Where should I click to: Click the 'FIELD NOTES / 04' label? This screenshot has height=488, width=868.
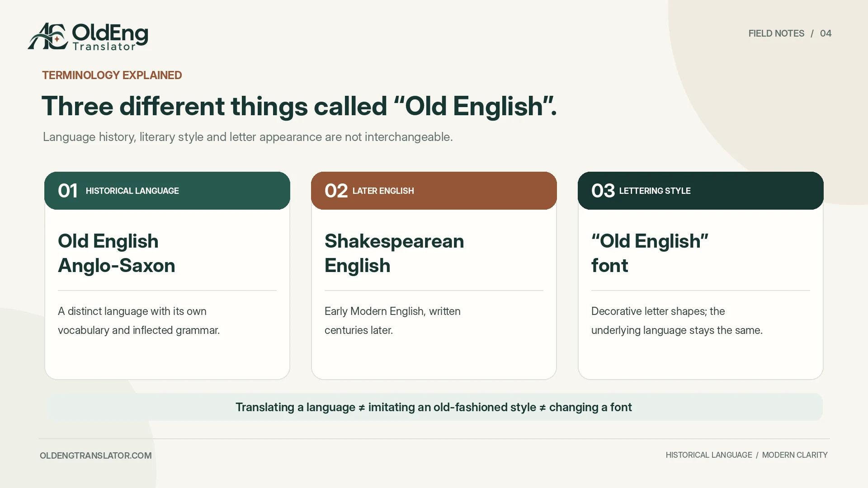coord(790,33)
